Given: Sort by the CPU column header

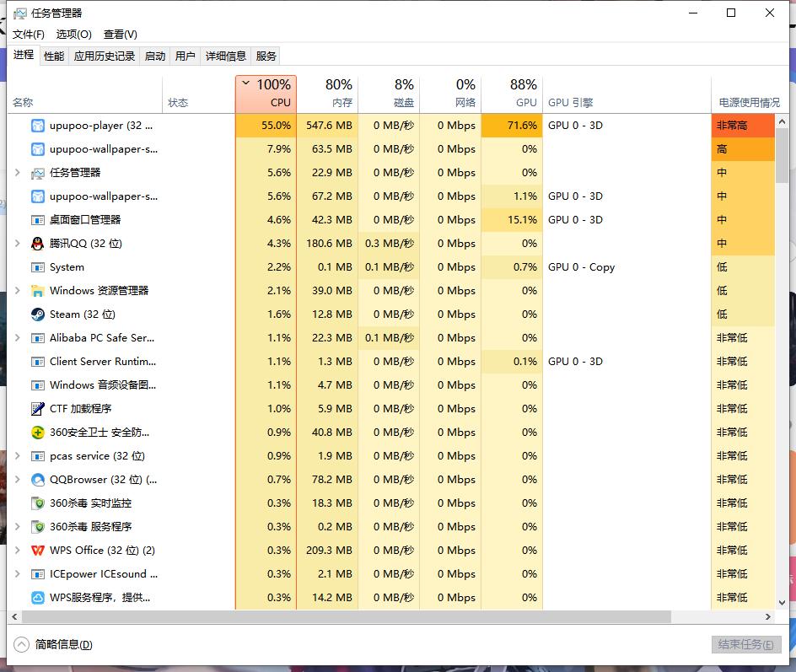Looking at the screenshot, I should (x=266, y=94).
